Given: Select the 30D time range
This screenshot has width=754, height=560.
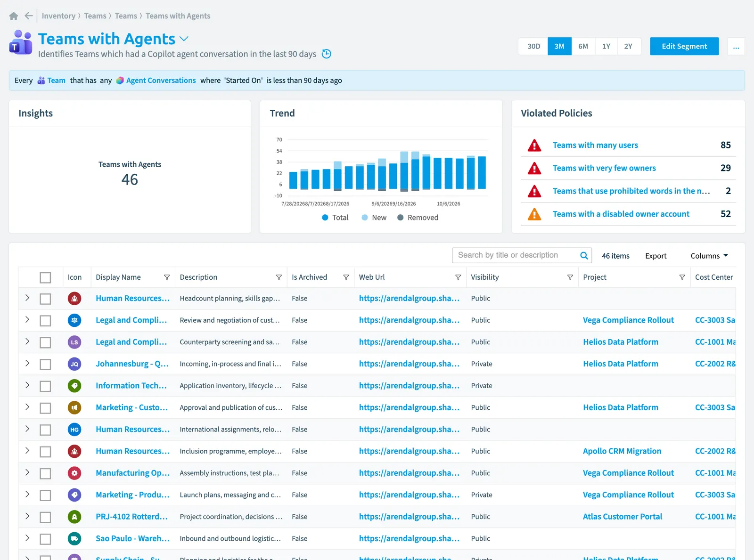Looking at the screenshot, I should tap(533, 46).
